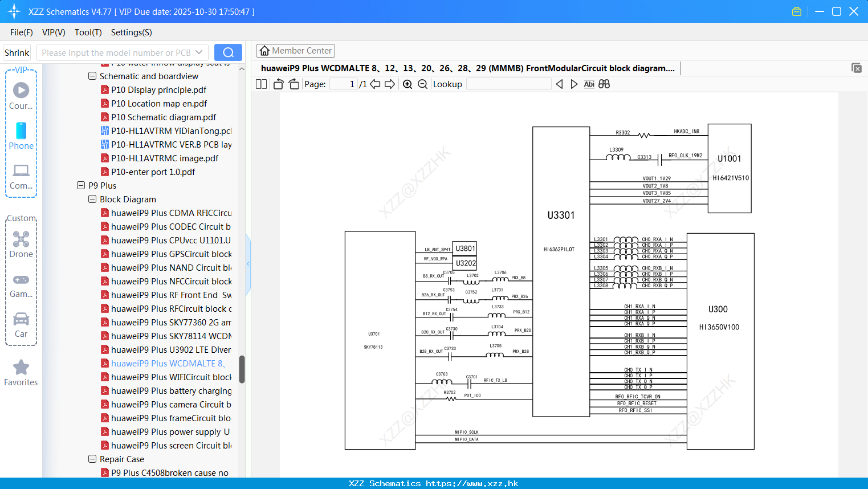868x489 pixels.
Task: Open the model number dropdown arrow
Action: click(x=199, y=52)
